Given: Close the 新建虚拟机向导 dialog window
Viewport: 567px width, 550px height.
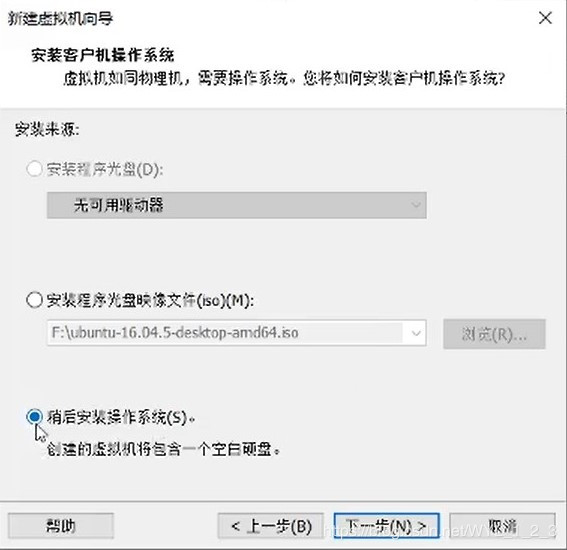Looking at the screenshot, I should (545, 17).
